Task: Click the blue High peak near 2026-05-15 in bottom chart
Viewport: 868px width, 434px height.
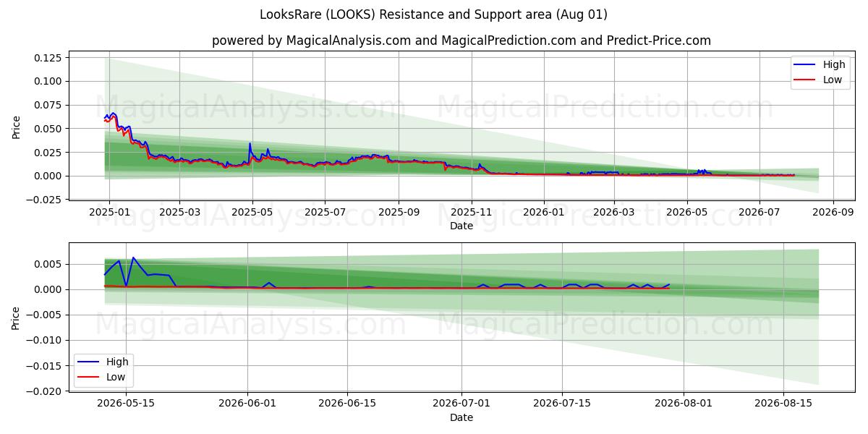Action: click(133, 258)
